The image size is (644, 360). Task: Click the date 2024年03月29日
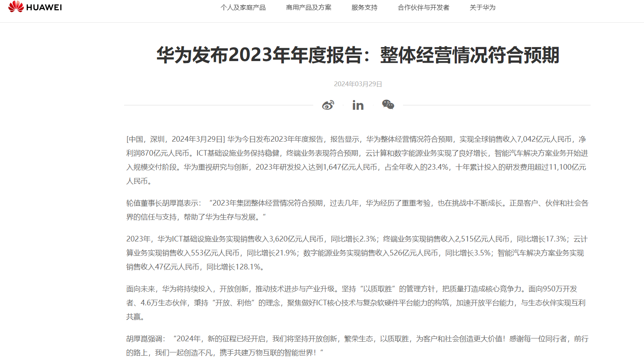[x=358, y=84]
